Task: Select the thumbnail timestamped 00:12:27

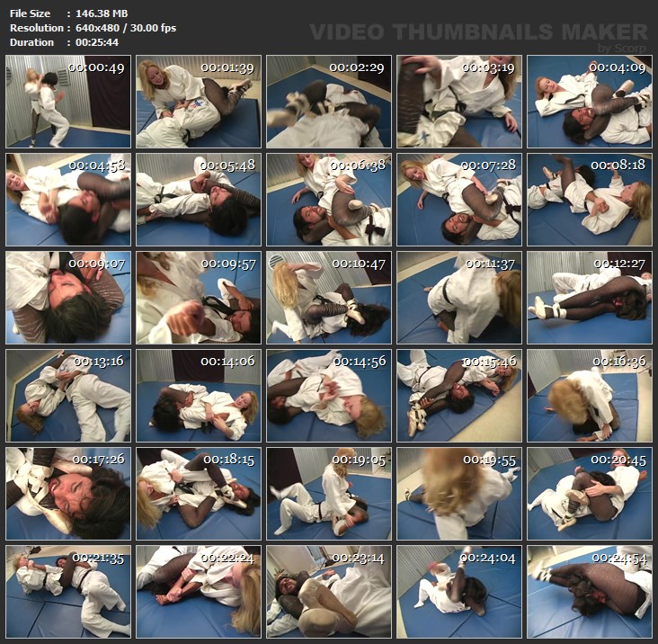Action: pyautogui.click(x=590, y=298)
